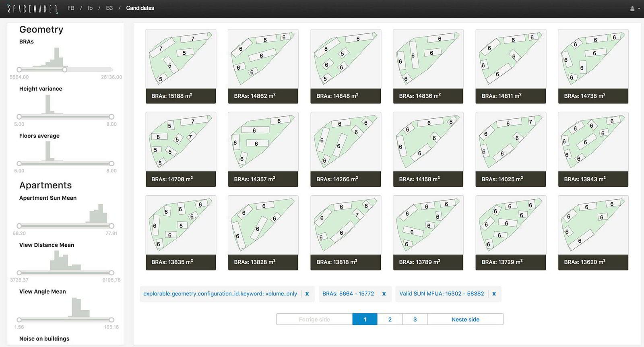
Task: Click the Spacemaker logo
Action: 33,8
